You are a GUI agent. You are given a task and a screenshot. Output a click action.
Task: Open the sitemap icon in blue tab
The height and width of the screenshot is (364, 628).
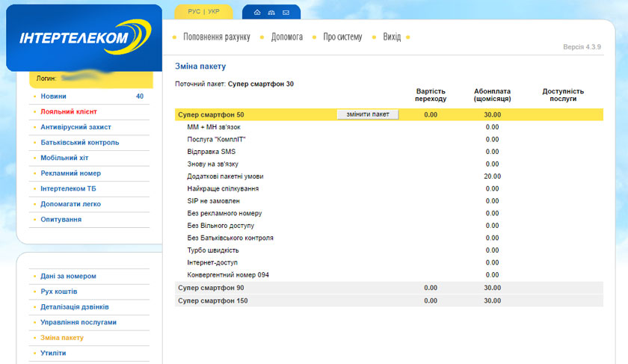coord(271,13)
